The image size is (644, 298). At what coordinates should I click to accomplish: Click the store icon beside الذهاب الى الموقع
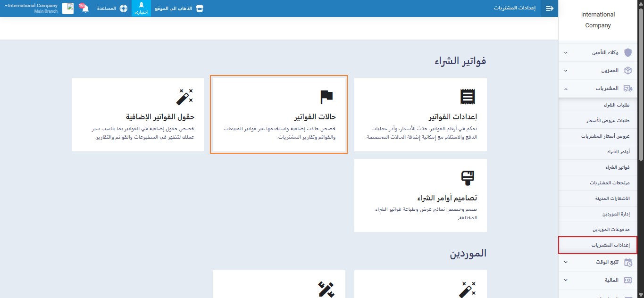click(200, 8)
